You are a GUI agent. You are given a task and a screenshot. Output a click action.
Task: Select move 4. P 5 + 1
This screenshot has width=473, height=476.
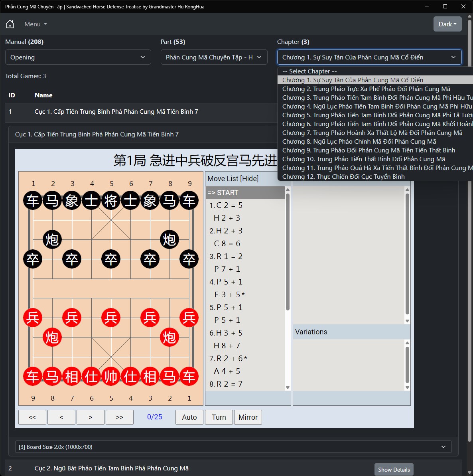pos(245,282)
